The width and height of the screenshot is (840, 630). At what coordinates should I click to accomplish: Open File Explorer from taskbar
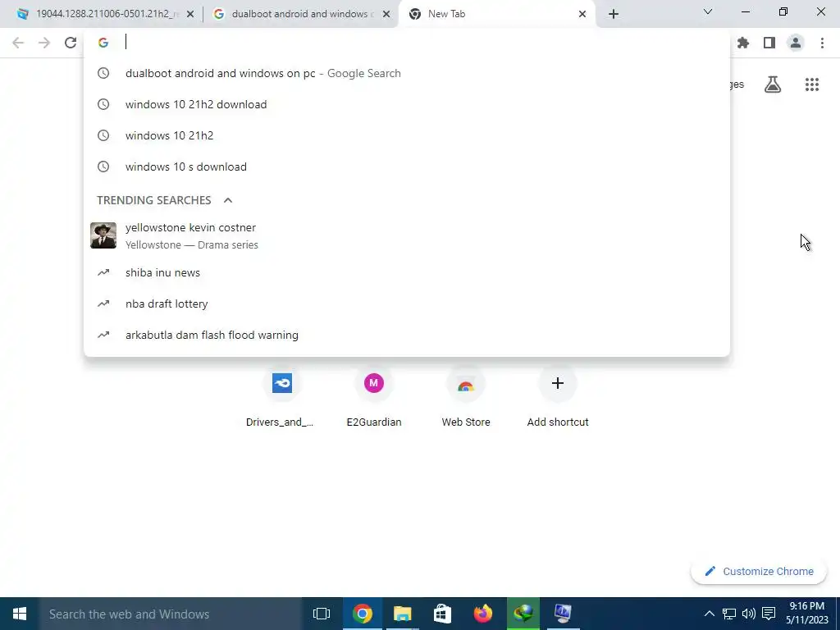coord(402,614)
